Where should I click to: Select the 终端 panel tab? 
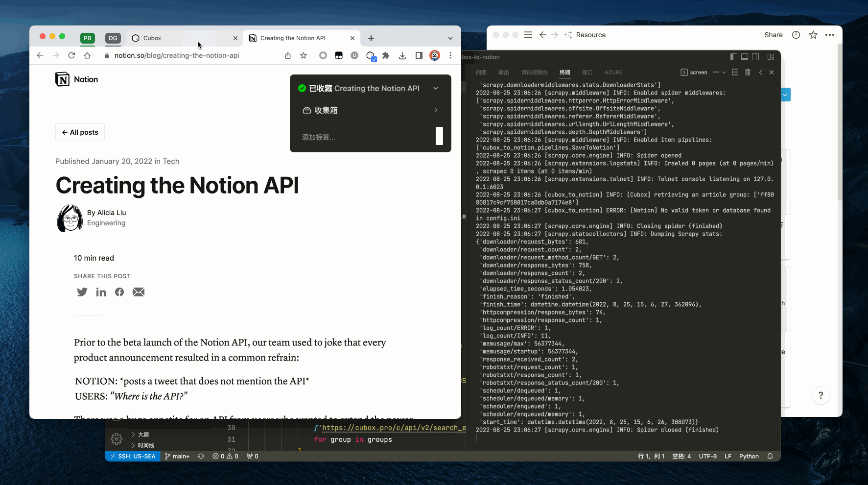tap(565, 73)
